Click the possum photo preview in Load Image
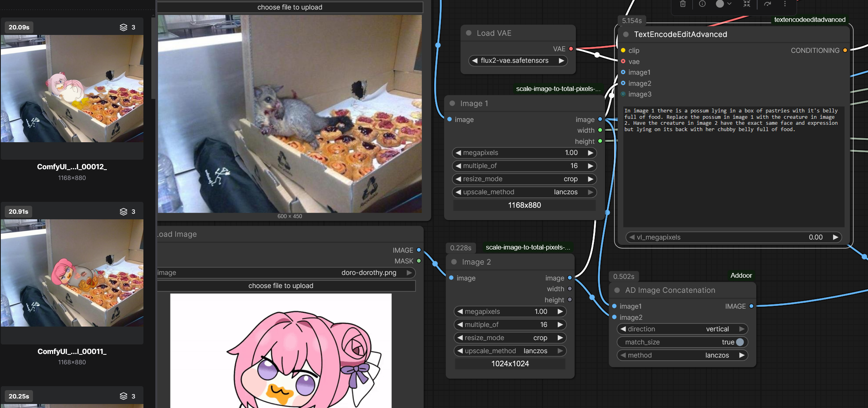 pos(290,114)
